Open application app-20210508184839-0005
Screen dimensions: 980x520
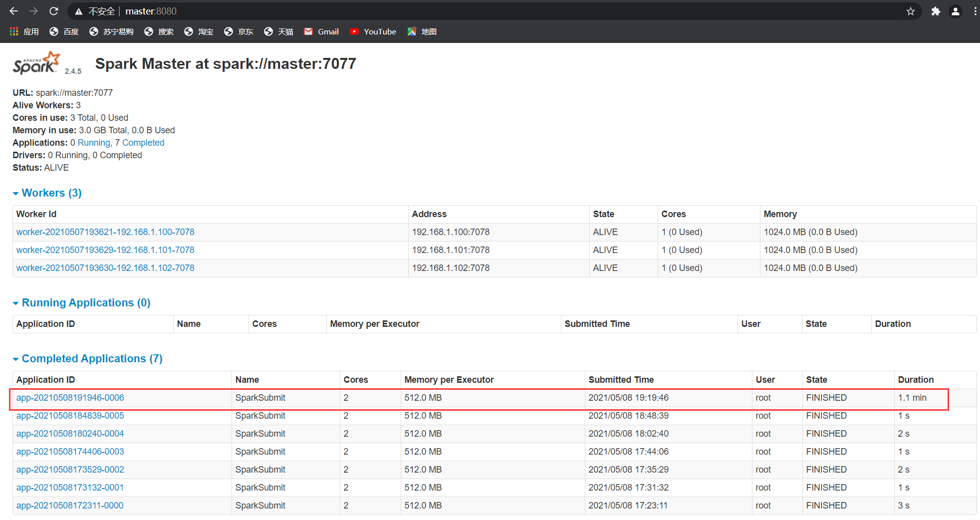coord(70,416)
